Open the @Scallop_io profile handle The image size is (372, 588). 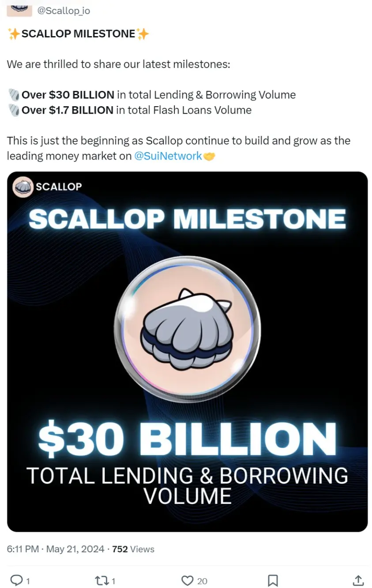pyautogui.click(x=64, y=11)
